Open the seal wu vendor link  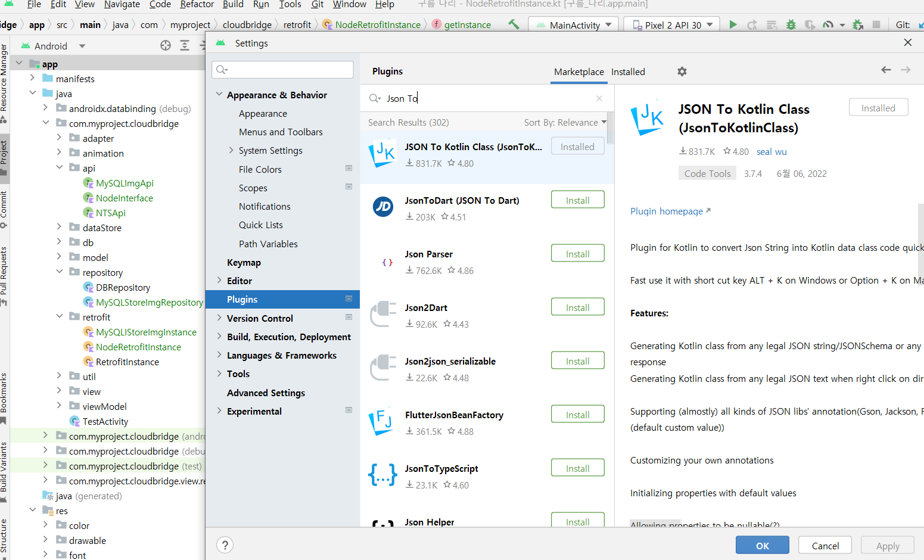point(771,152)
